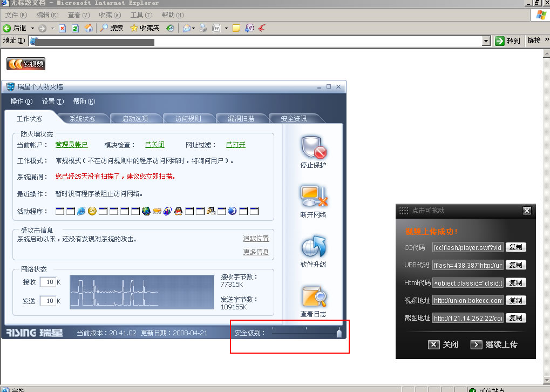This screenshot has height=392, width=550.
Task: Click the earth globe icon in 活动程序
Action: 146,211
